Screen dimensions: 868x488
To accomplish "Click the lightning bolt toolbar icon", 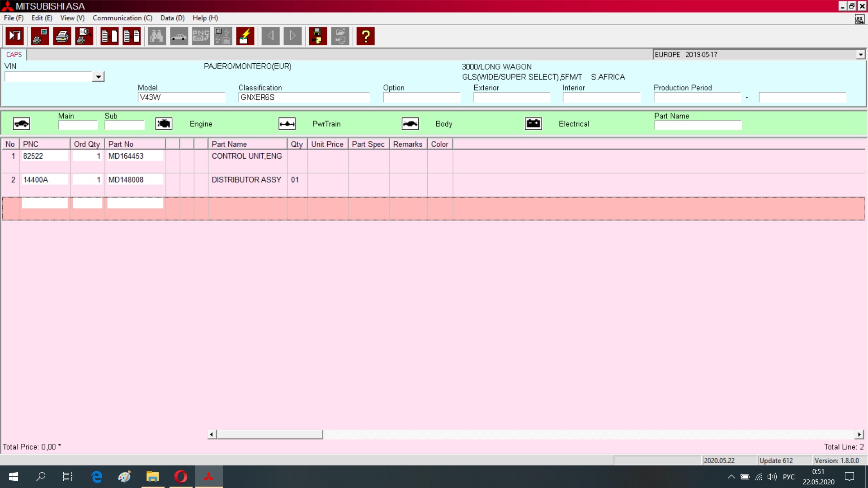I will [x=245, y=36].
